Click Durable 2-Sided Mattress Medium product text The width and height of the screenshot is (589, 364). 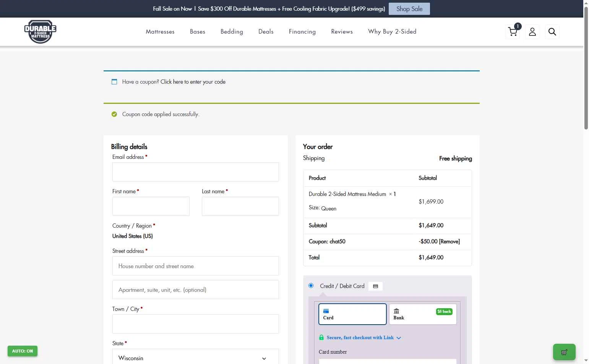(347, 194)
